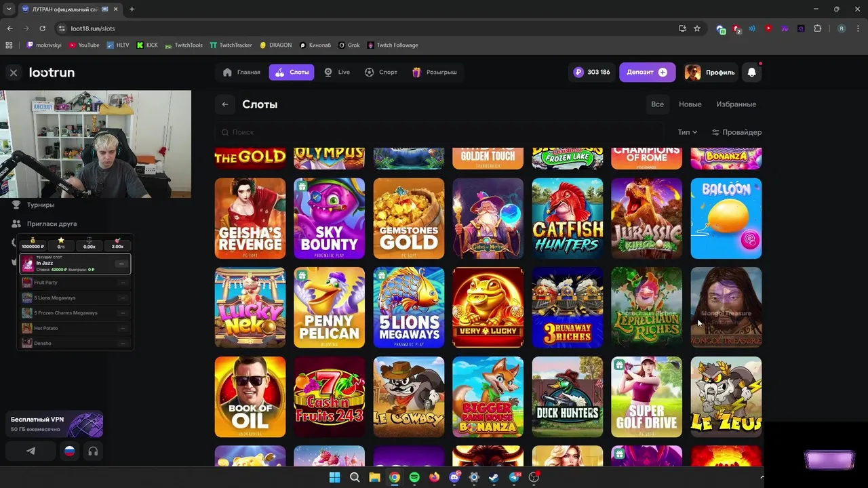868x488 pixels.
Task: Open Discord from the taskbar
Action: click(x=454, y=477)
